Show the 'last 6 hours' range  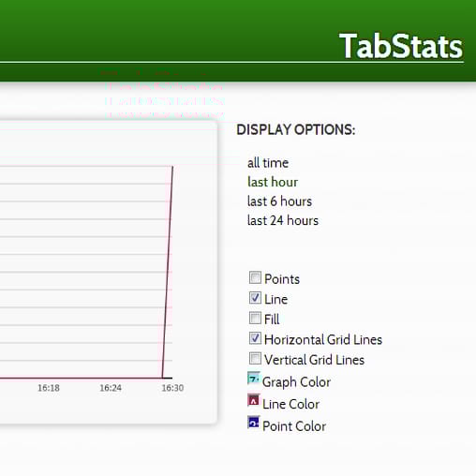[x=279, y=201]
